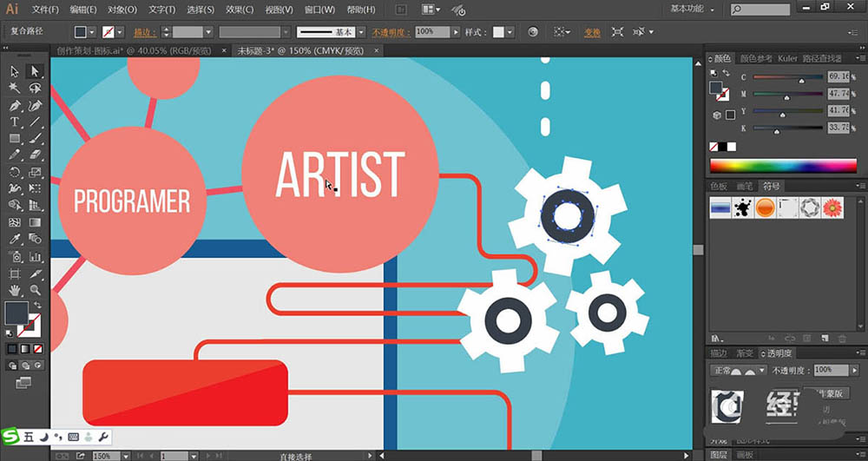Open the stroke weight dropdown
The width and height of the screenshot is (868, 461).
pos(208,32)
